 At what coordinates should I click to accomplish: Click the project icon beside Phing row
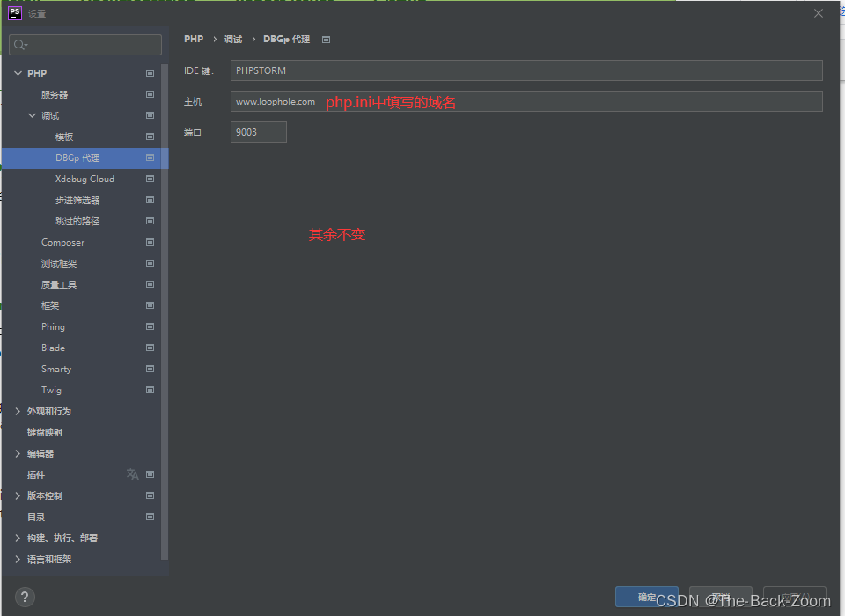[x=150, y=326]
